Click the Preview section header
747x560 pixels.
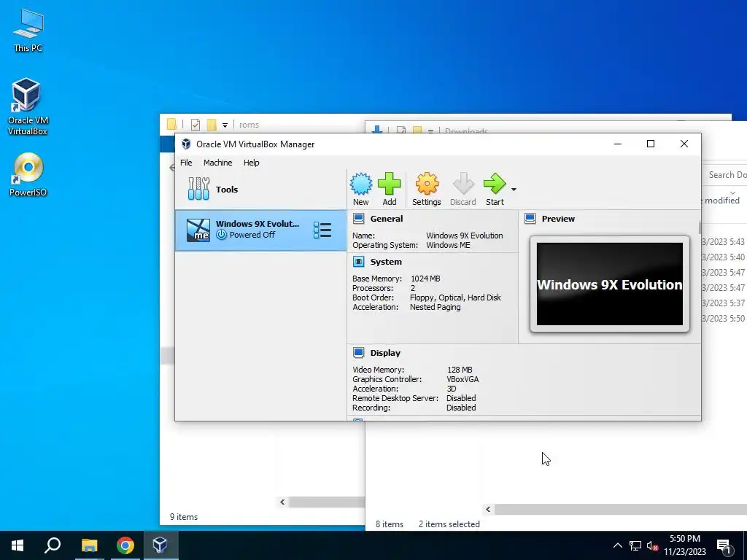pyautogui.click(x=558, y=219)
